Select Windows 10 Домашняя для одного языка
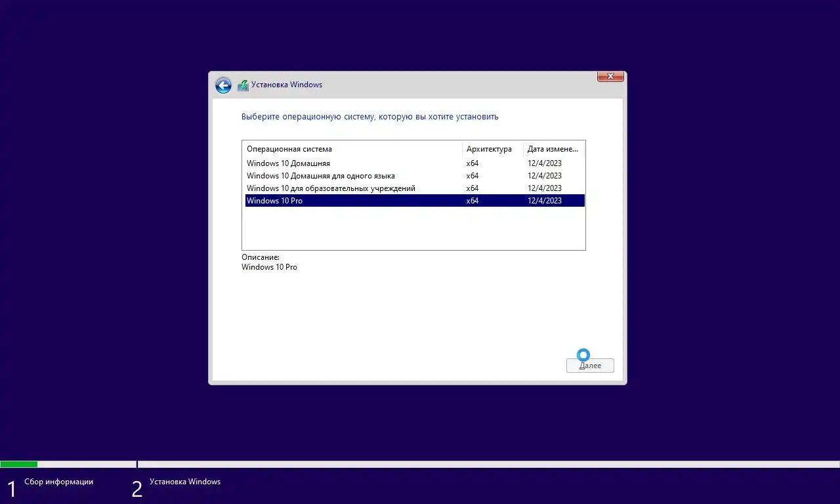The height and width of the screenshot is (504, 840). tap(415, 176)
